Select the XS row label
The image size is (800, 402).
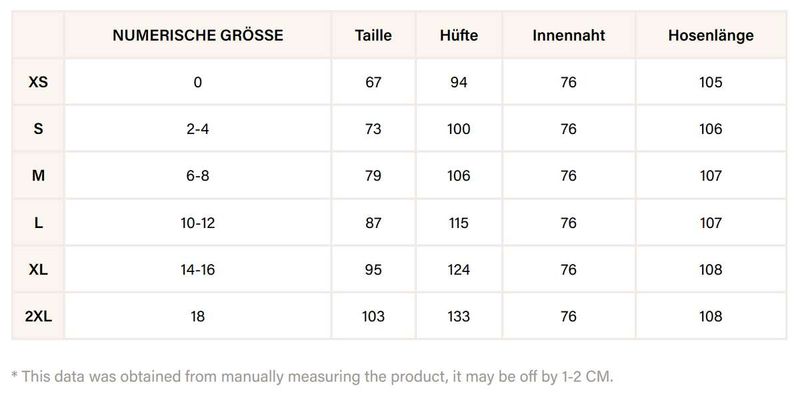pos(38,82)
